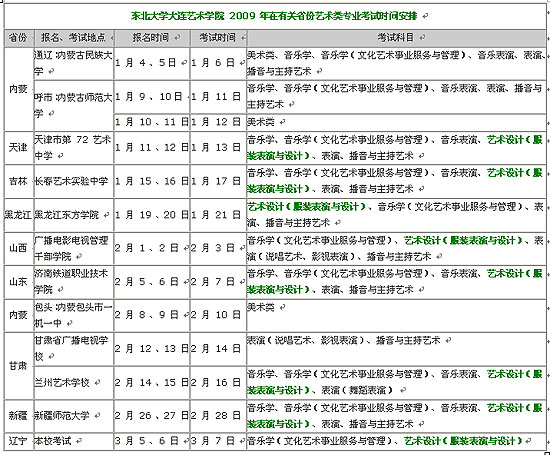Viewport: 550px width, 455px height.
Task: Click the table title about 2009 exam schedule
Action: [x=274, y=16]
